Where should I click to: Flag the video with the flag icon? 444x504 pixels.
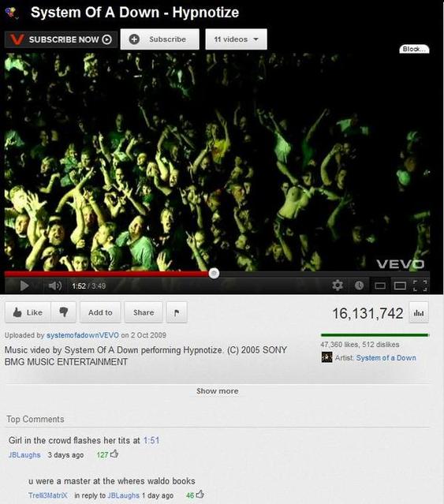[x=177, y=312]
